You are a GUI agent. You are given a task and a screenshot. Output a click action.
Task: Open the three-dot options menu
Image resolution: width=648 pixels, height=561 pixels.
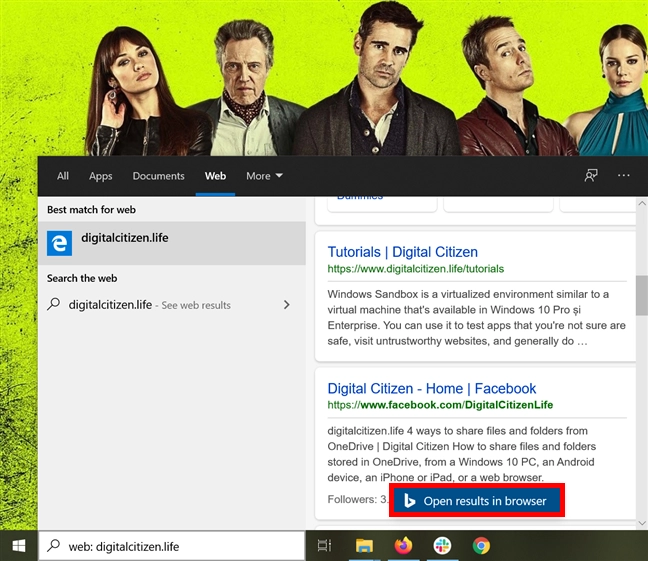624,176
